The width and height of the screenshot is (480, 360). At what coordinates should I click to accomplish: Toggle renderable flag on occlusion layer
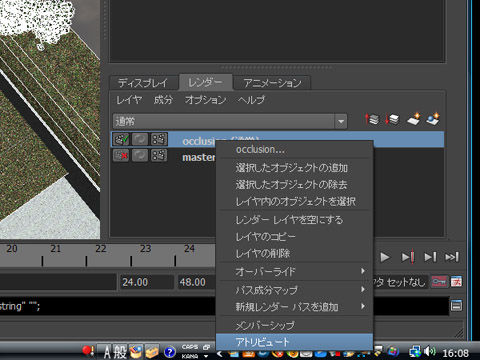point(121,139)
